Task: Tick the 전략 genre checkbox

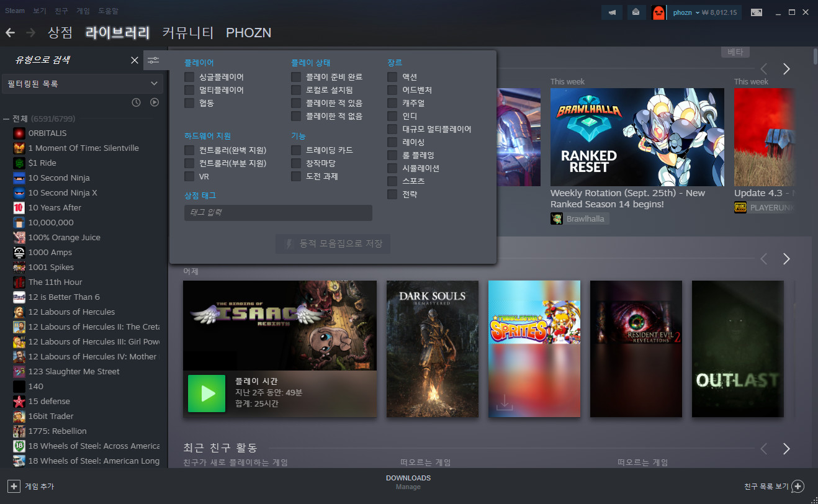Action: coord(392,194)
